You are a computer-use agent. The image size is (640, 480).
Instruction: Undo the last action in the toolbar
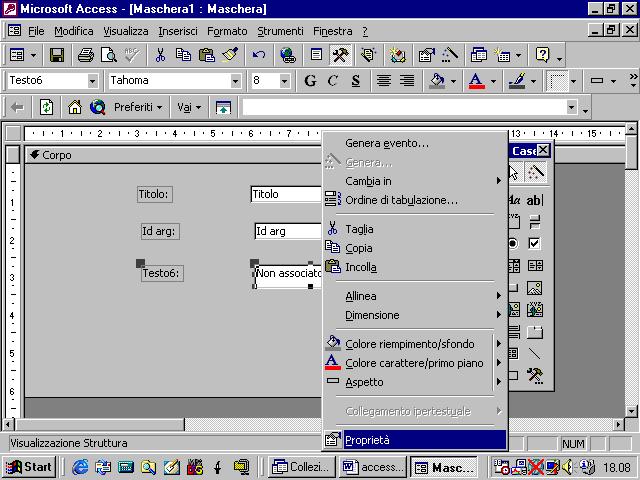(259, 55)
